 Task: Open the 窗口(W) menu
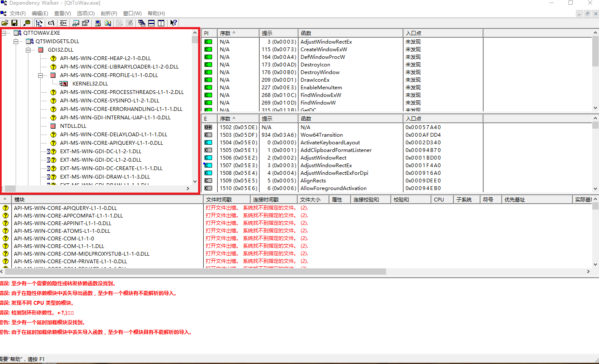(x=132, y=14)
